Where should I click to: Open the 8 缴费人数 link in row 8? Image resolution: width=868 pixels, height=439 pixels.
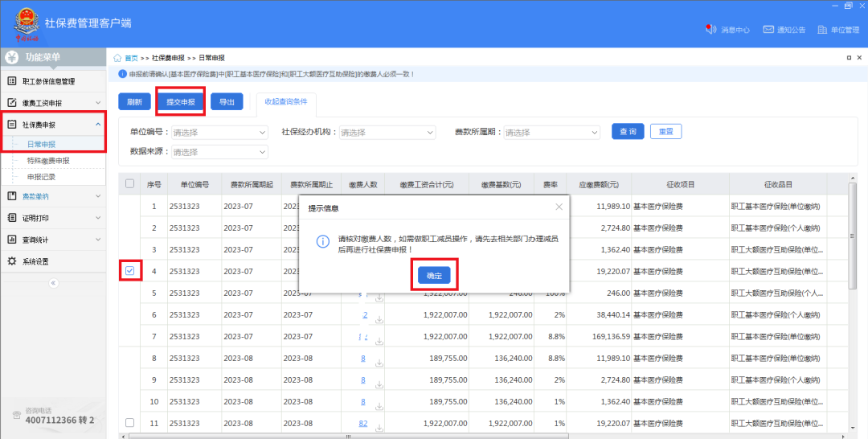click(x=363, y=358)
